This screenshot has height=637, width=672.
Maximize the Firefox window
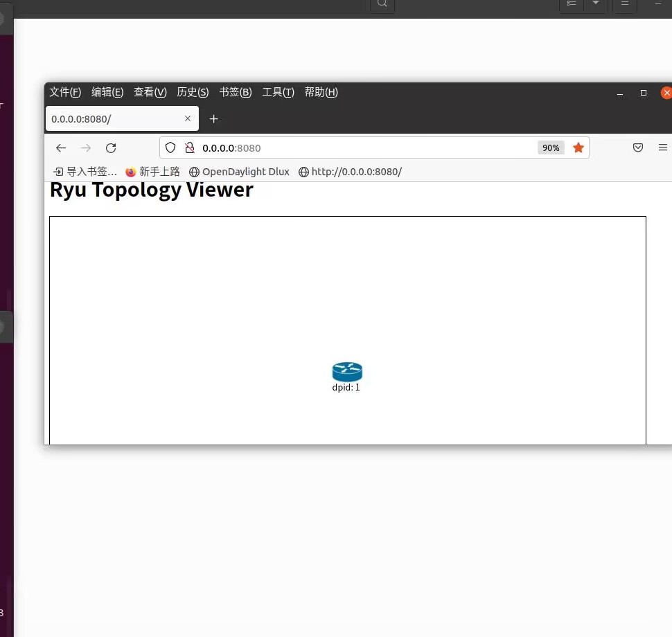tap(644, 93)
